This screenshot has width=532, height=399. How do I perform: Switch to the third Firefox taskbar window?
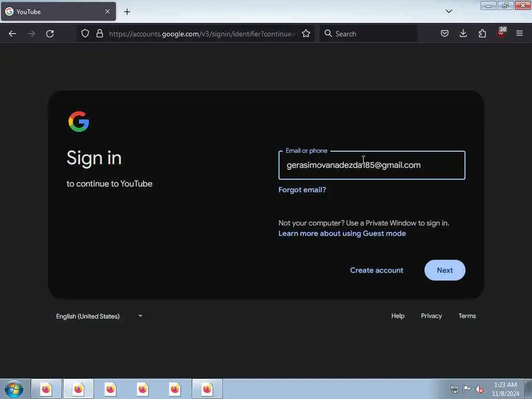point(111,389)
